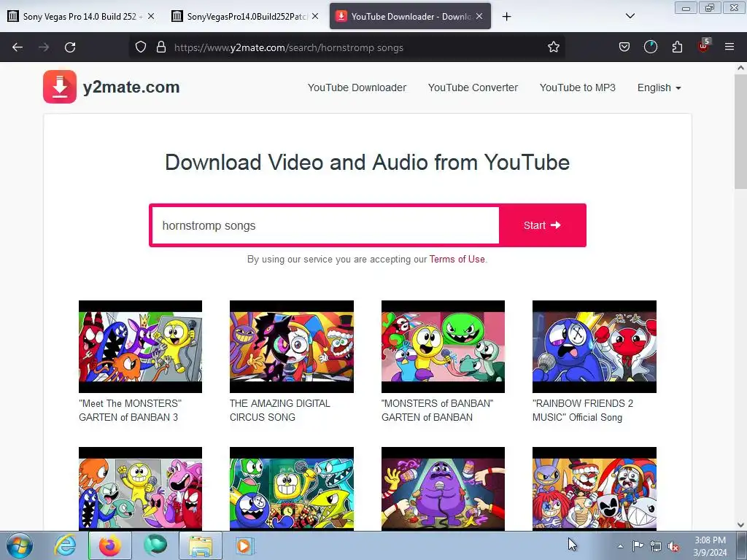Open the Save to Pocket icon
The width and height of the screenshot is (747, 560).
(x=624, y=47)
